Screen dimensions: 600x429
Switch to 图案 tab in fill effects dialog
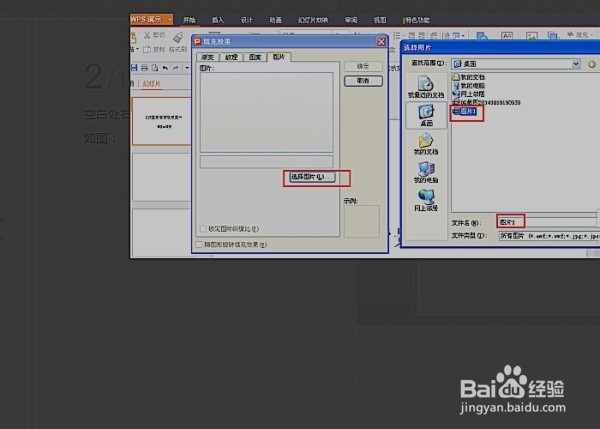pyautogui.click(x=255, y=57)
